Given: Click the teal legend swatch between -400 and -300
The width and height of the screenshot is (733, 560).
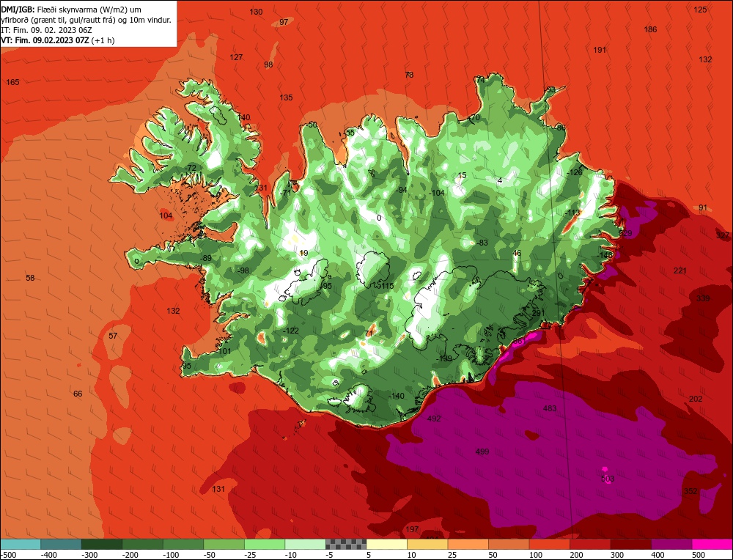Looking at the screenshot, I should (x=61, y=544).
